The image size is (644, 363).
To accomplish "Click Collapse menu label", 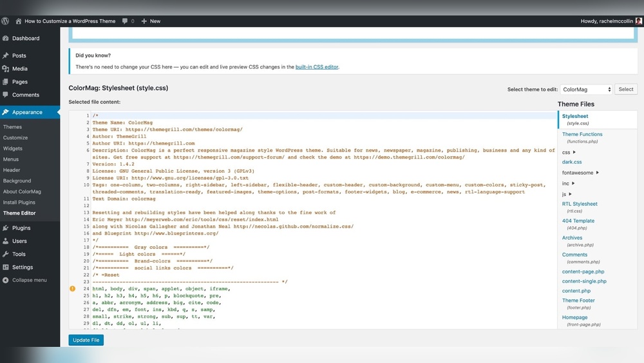I will (x=30, y=280).
